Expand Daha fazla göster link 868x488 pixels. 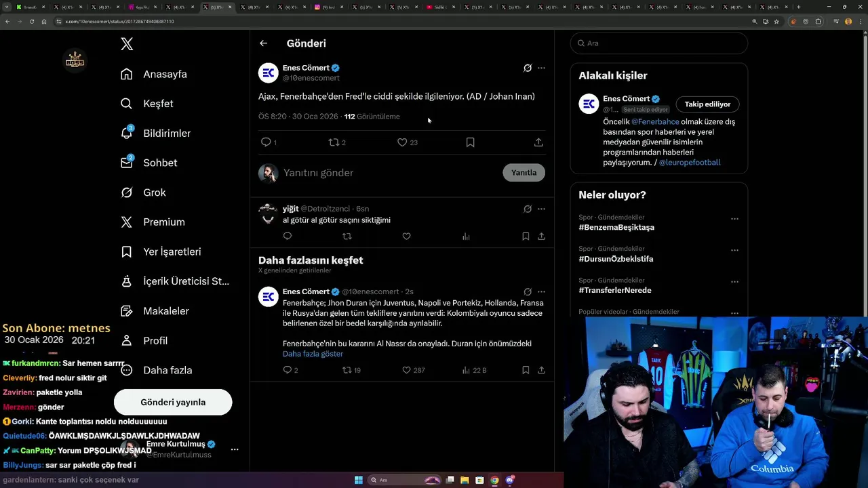313,354
